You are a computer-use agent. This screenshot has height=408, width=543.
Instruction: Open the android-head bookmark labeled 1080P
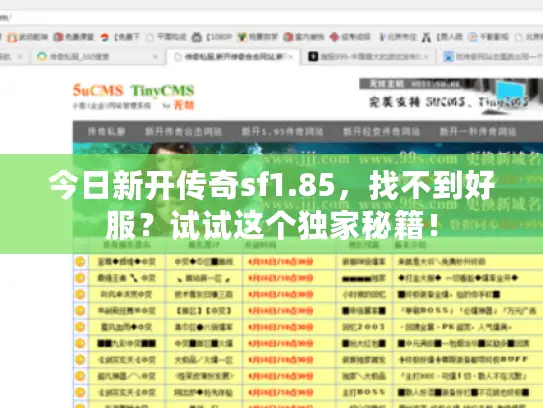point(211,37)
